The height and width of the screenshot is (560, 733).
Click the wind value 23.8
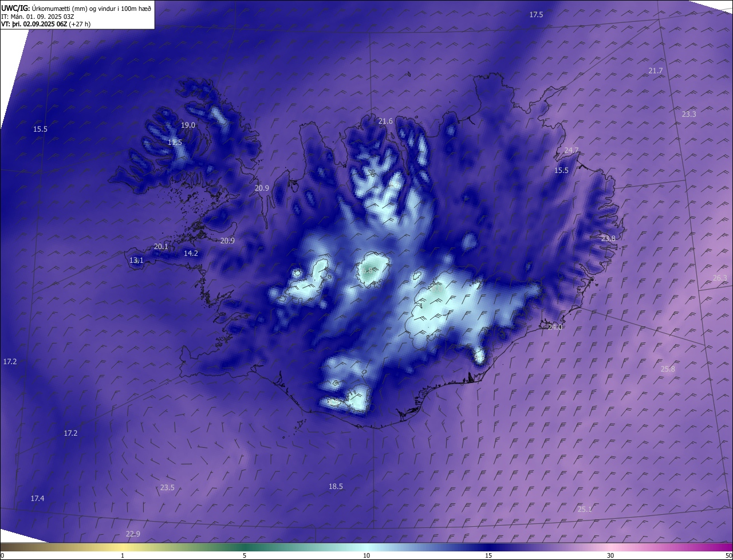608,238
